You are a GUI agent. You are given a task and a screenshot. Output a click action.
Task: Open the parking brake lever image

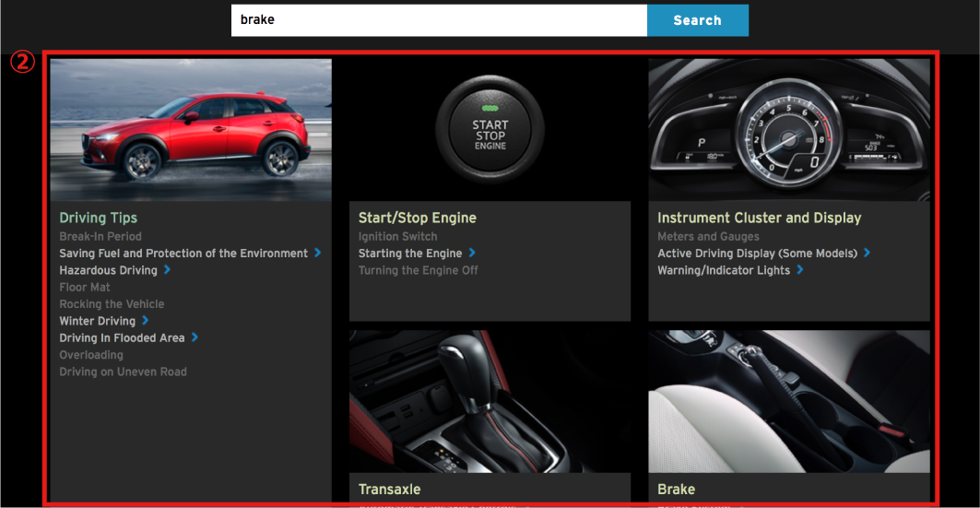point(788,401)
